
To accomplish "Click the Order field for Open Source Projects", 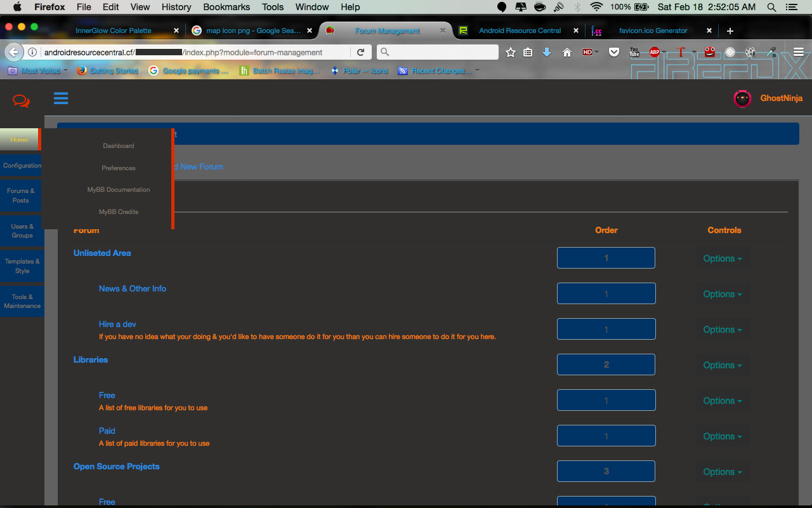I will click(606, 471).
